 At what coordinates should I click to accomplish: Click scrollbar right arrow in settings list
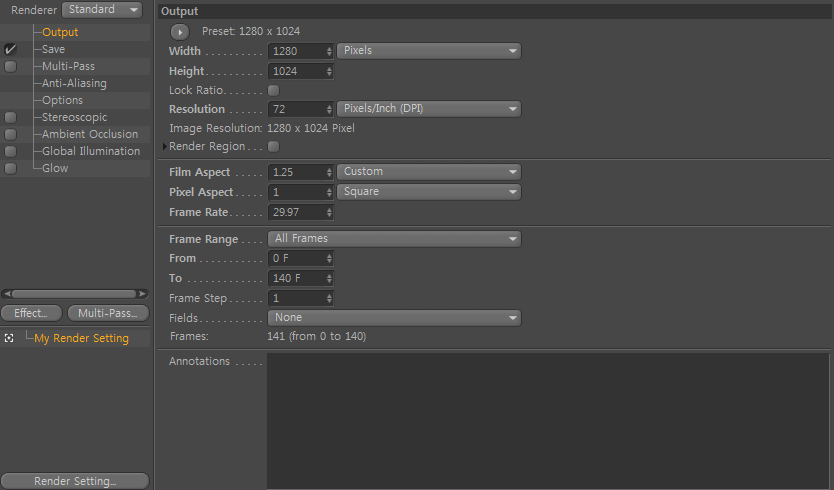[143, 294]
